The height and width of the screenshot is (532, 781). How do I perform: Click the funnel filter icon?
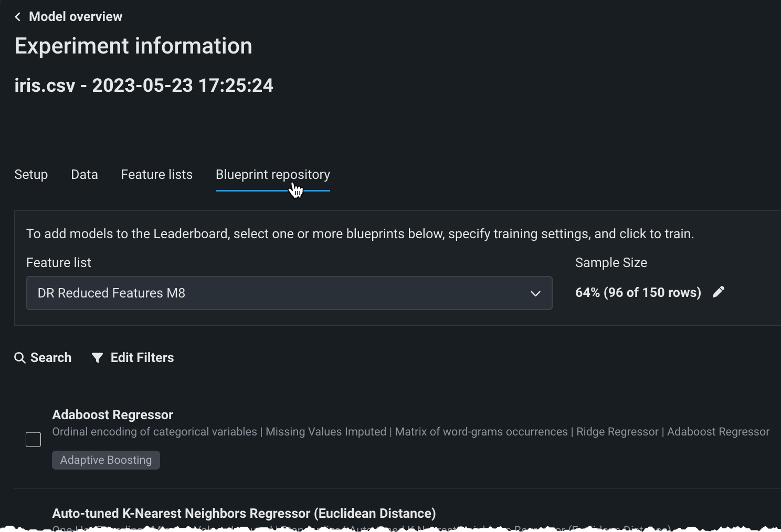(97, 358)
